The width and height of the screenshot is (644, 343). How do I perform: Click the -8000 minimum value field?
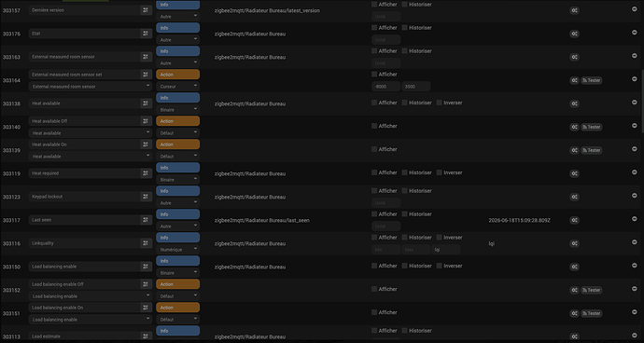[x=385, y=87]
